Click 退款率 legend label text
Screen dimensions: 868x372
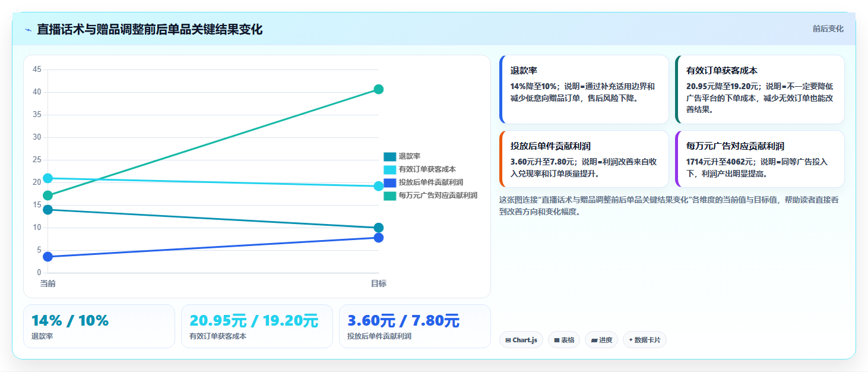[410, 156]
